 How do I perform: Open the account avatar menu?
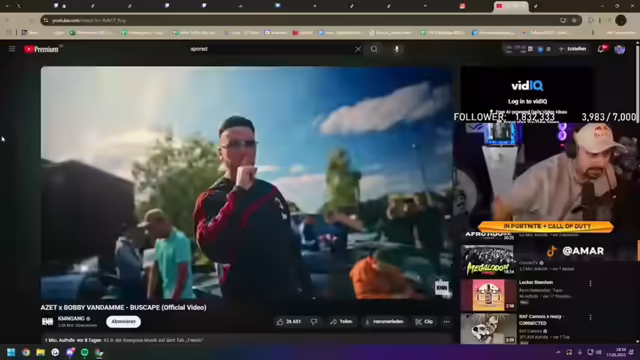pyautogui.click(x=620, y=49)
